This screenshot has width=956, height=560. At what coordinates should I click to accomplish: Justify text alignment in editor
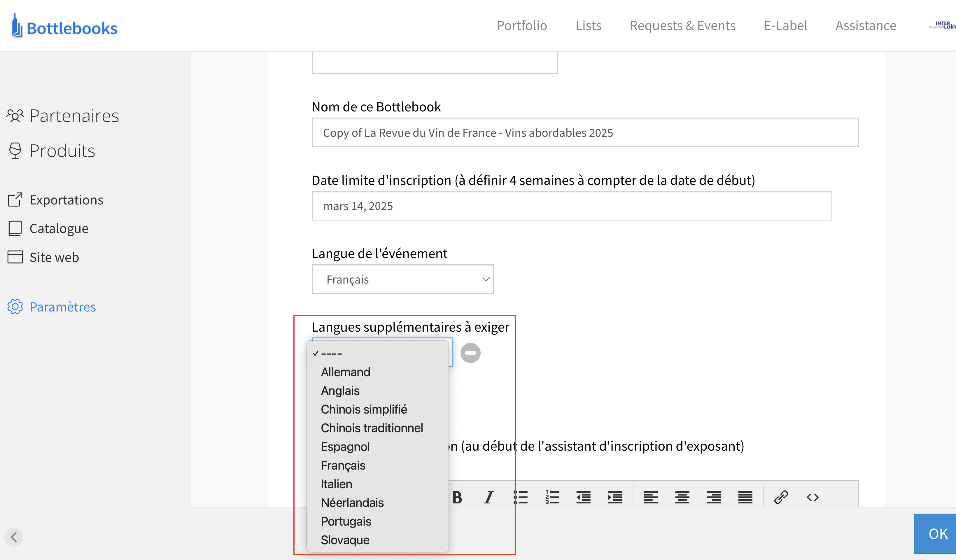pos(745,497)
